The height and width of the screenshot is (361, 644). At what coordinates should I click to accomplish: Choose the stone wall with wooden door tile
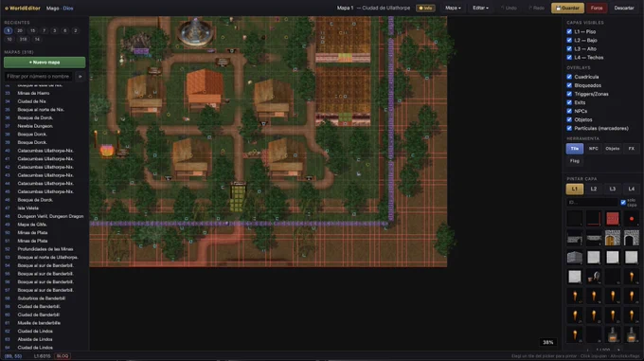613,238
